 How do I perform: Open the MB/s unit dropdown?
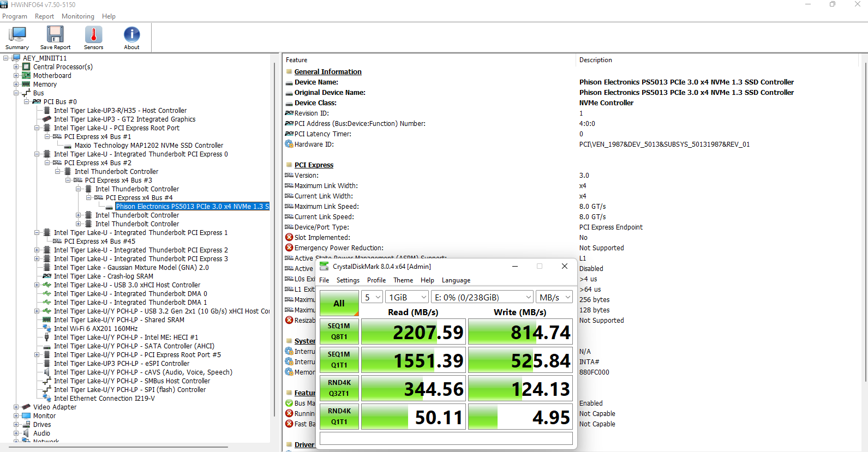click(554, 297)
